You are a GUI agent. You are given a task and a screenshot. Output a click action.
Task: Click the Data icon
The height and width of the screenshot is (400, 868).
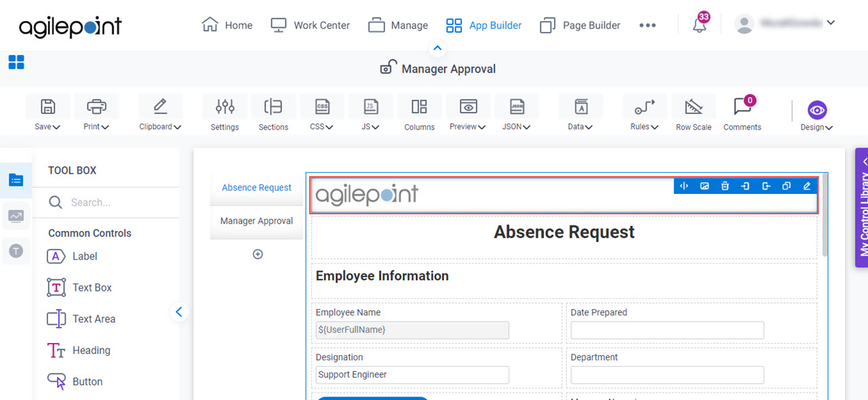pyautogui.click(x=581, y=106)
